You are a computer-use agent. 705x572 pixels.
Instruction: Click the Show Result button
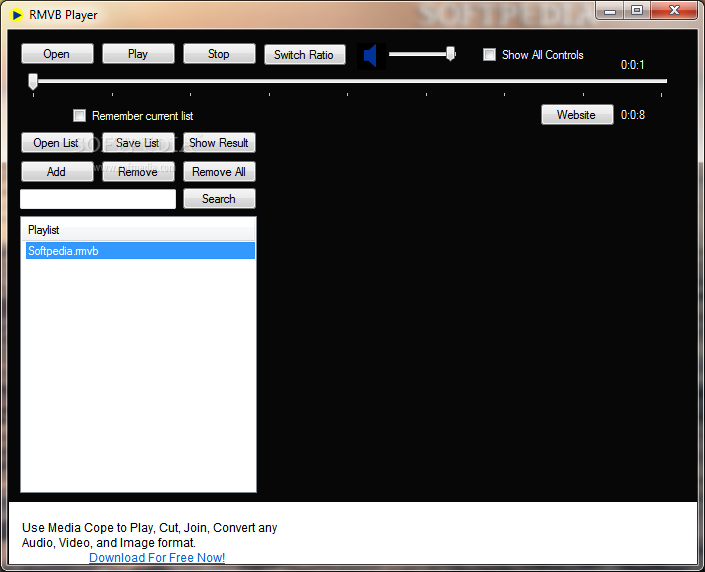[219, 143]
